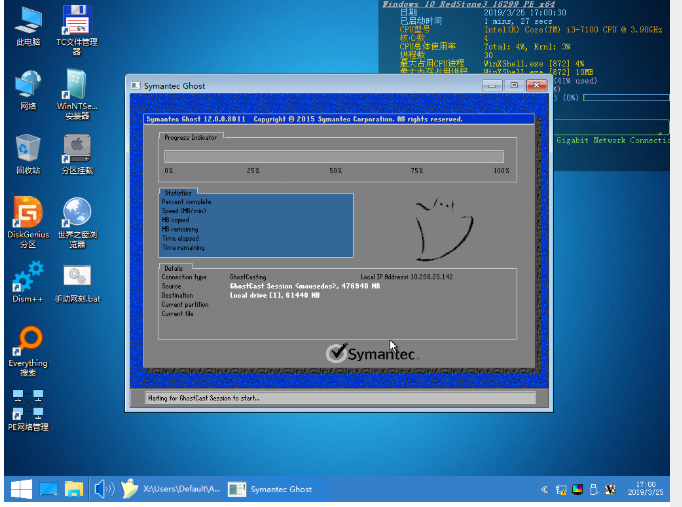The image size is (682, 507).
Task: Click the show desktop taskbar icon
Action: (48, 489)
